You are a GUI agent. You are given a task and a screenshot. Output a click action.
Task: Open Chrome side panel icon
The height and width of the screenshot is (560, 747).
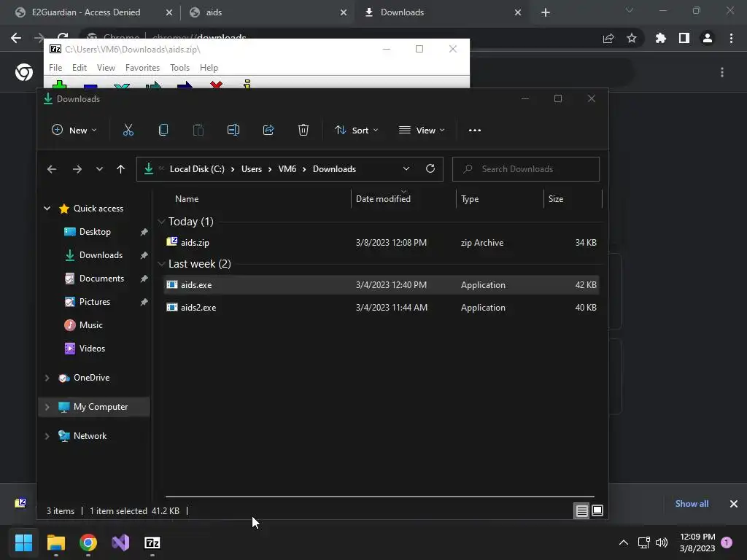(x=684, y=38)
